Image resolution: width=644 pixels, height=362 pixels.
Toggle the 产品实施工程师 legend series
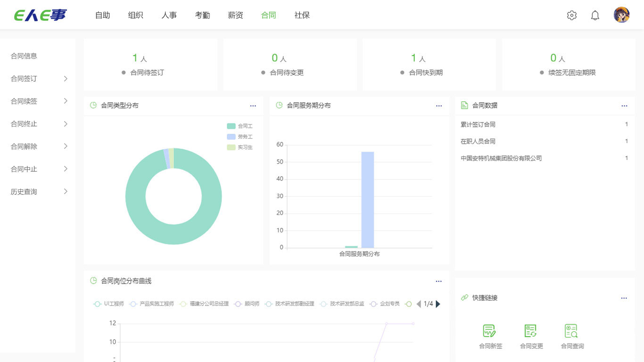(152, 304)
